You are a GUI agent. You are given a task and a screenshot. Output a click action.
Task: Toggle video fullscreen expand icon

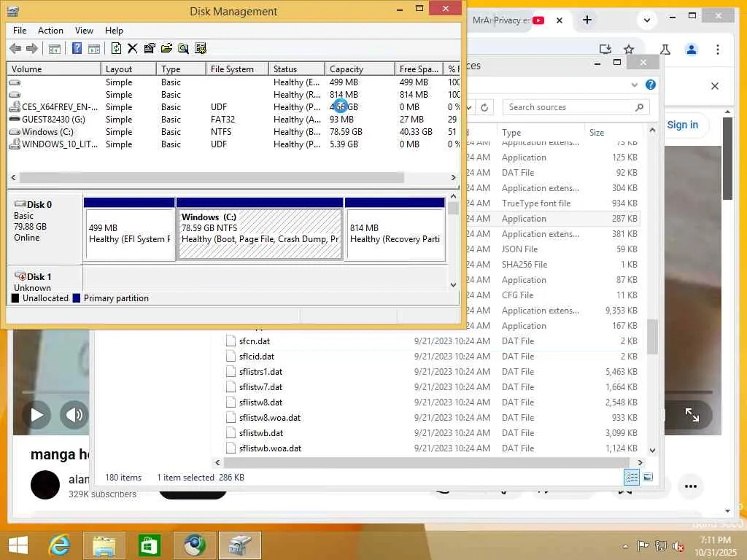click(x=692, y=415)
